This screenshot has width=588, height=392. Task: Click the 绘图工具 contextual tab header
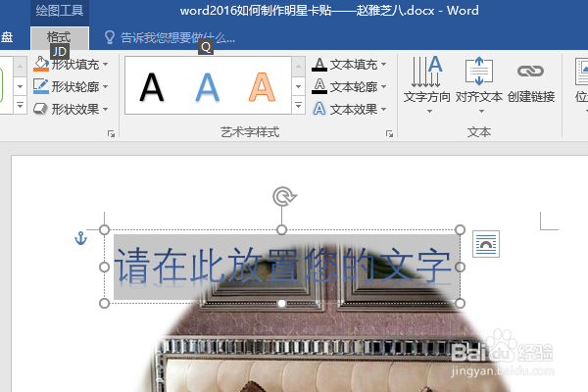[x=60, y=11]
